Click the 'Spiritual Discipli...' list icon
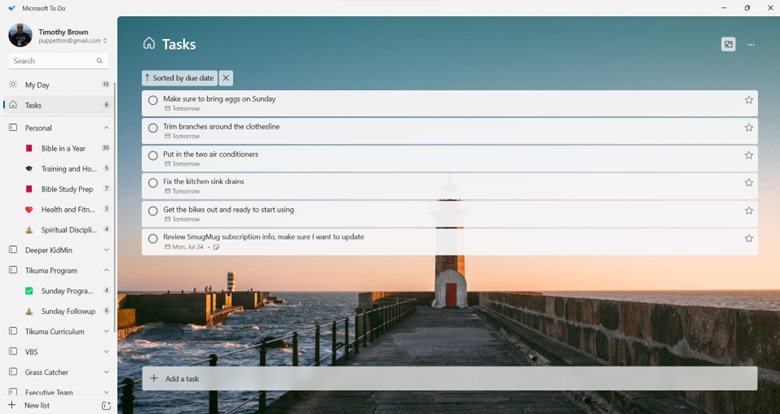 [29, 230]
